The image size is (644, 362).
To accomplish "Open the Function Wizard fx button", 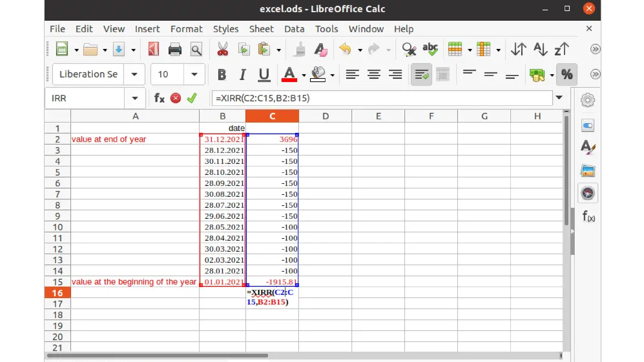I will tap(159, 98).
